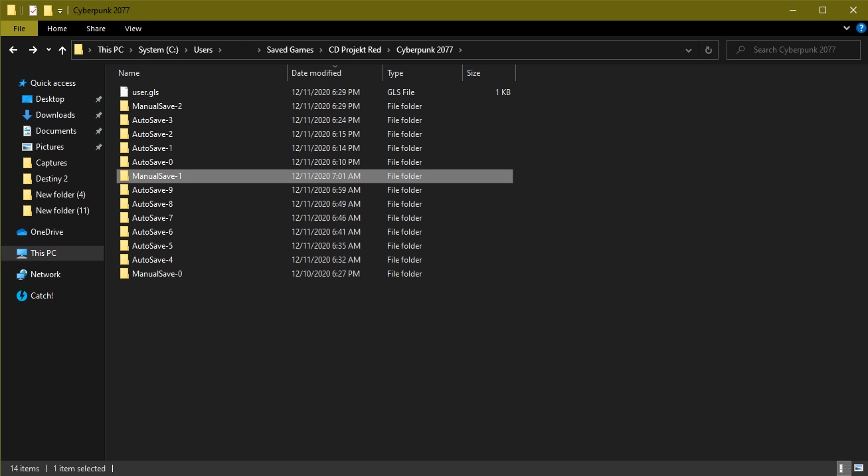Expand the ribbon with chevron

pos(847,29)
